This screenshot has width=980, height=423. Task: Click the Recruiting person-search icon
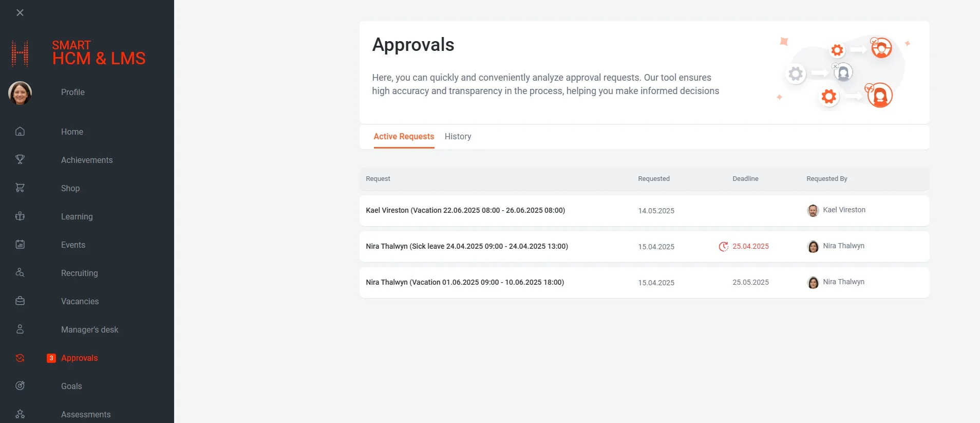click(x=20, y=273)
